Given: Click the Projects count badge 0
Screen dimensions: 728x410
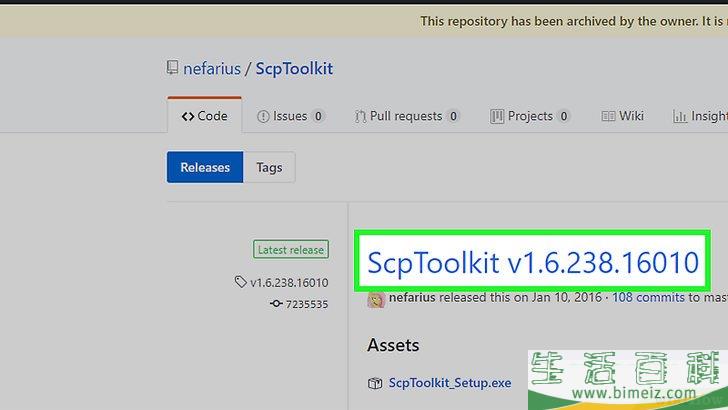Looking at the screenshot, I should (564, 116).
